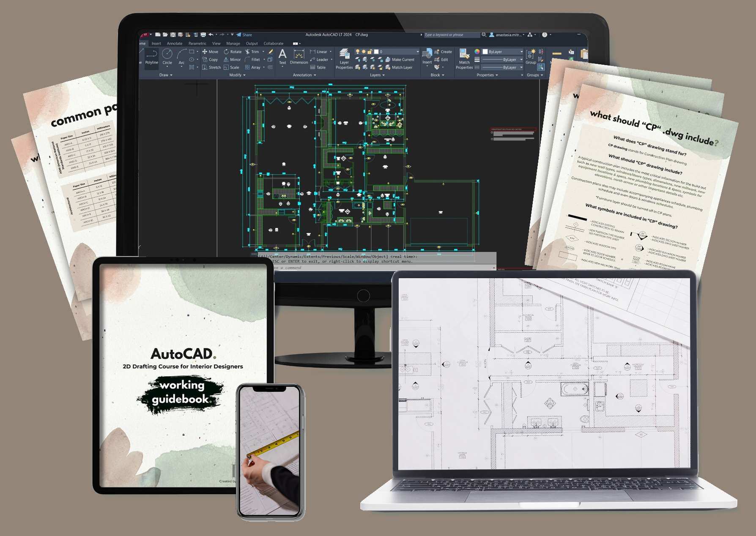Image resolution: width=756 pixels, height=536 pixels.
Task: Switch to the Parametric tab
Action: 197,44
